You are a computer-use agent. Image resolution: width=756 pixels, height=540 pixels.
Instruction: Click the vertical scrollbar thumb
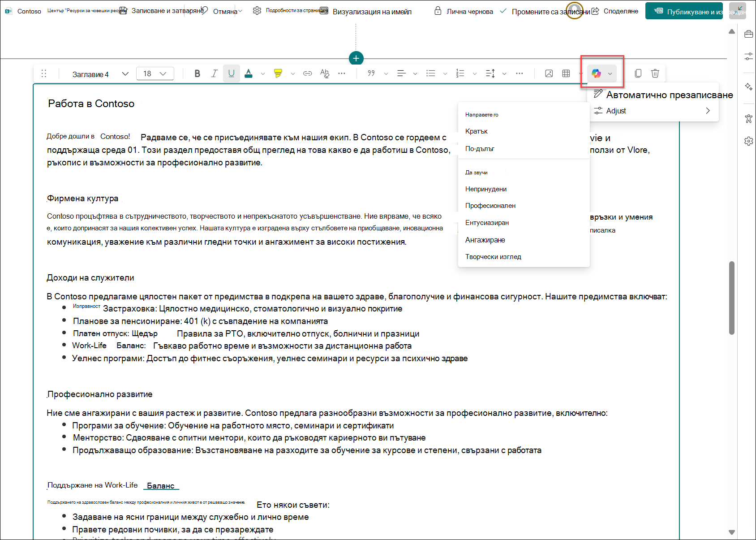732,298
